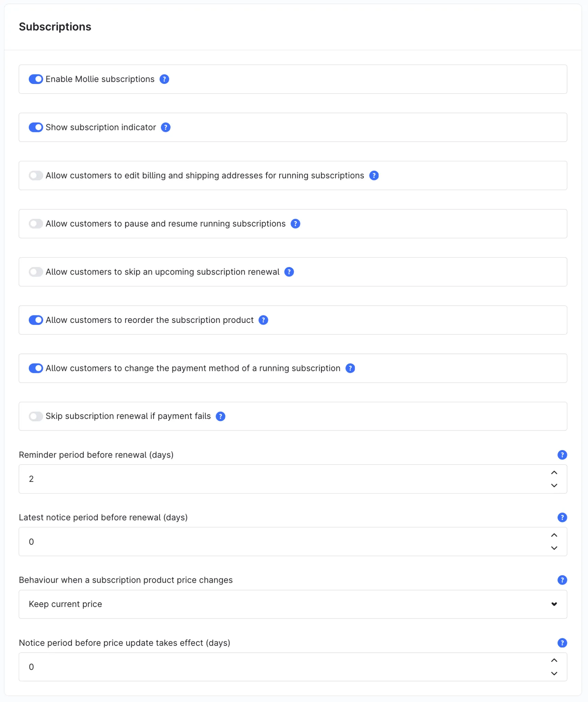Open help icon beside Show subscription indicator

(166, 128)
